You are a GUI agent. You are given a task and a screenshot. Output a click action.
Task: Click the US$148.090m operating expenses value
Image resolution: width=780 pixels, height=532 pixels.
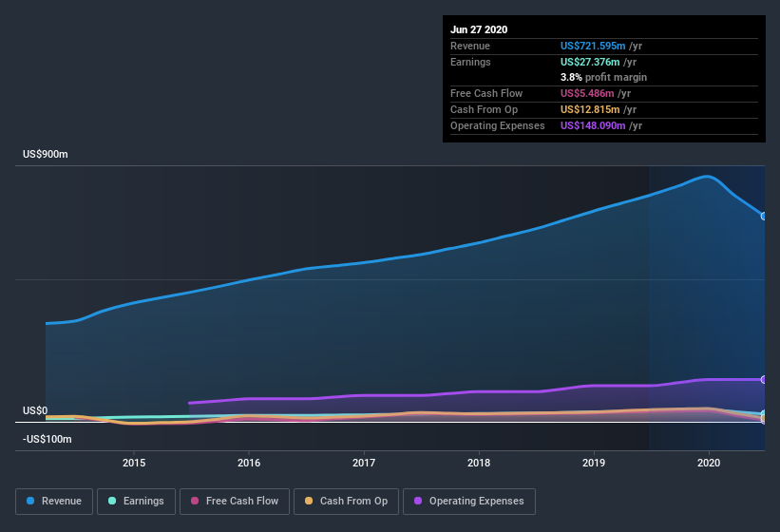[593, 125]
